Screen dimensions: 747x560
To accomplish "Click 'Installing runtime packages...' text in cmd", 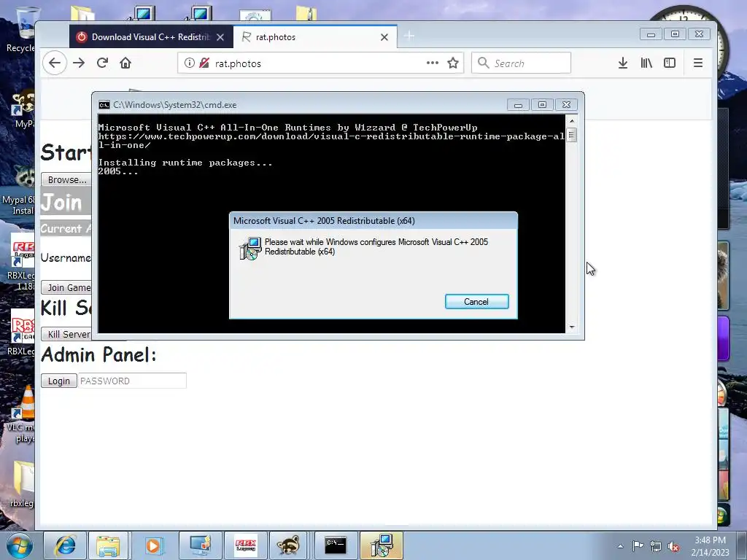I will pyautogui.click(x=185, y=163).
